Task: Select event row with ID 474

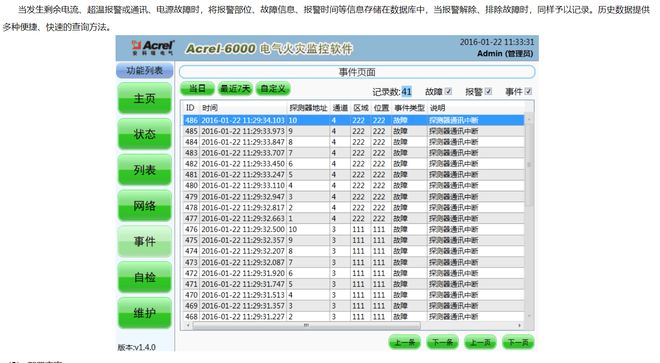Action: point(354,251)
